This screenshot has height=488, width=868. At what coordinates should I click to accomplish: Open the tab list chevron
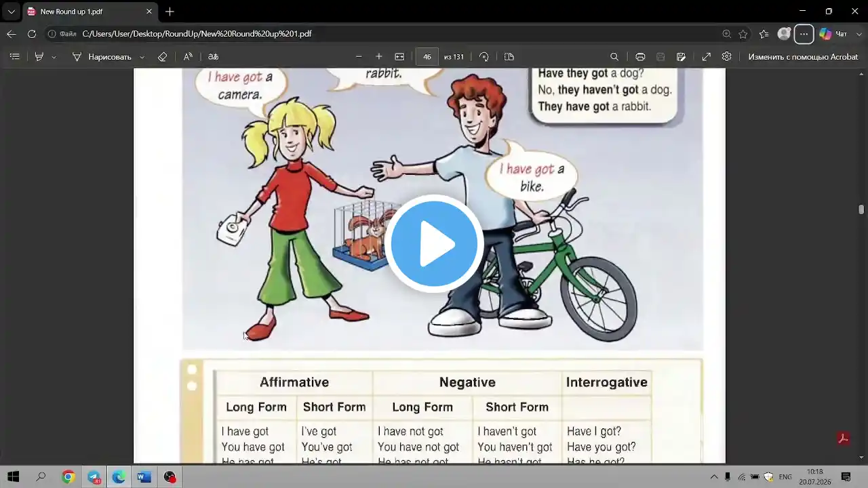[11, 12]
